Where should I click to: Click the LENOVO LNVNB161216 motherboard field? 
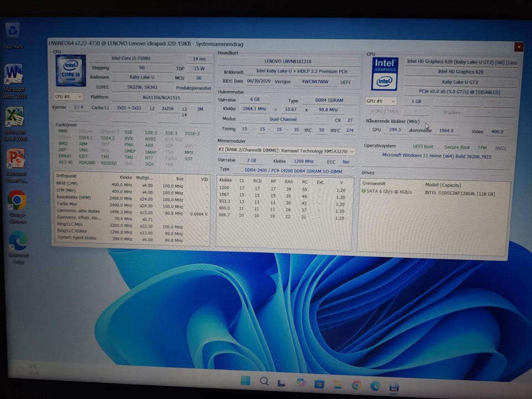coord(288,62)
